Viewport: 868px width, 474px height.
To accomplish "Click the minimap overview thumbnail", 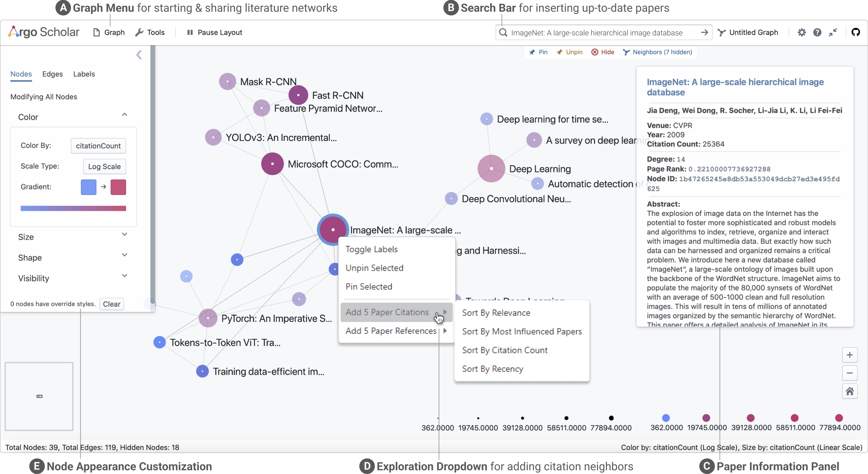I will [39, 397].
